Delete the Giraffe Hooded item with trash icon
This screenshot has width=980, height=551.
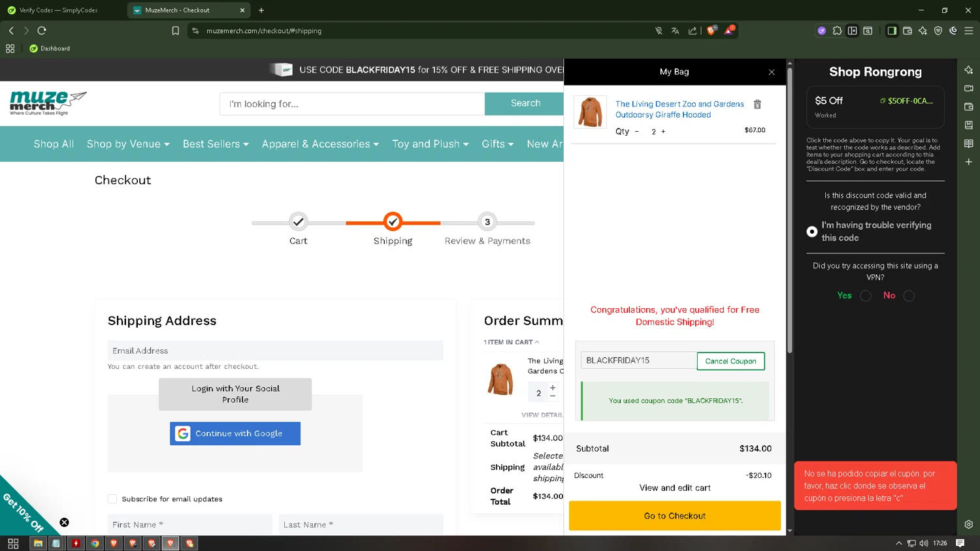758,104
